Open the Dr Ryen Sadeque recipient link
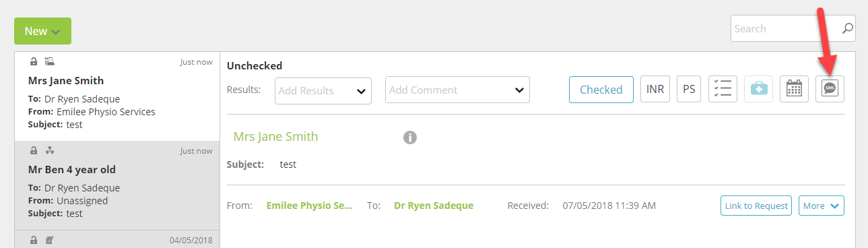Screen dimensions: 868x248 click(434, 206)
